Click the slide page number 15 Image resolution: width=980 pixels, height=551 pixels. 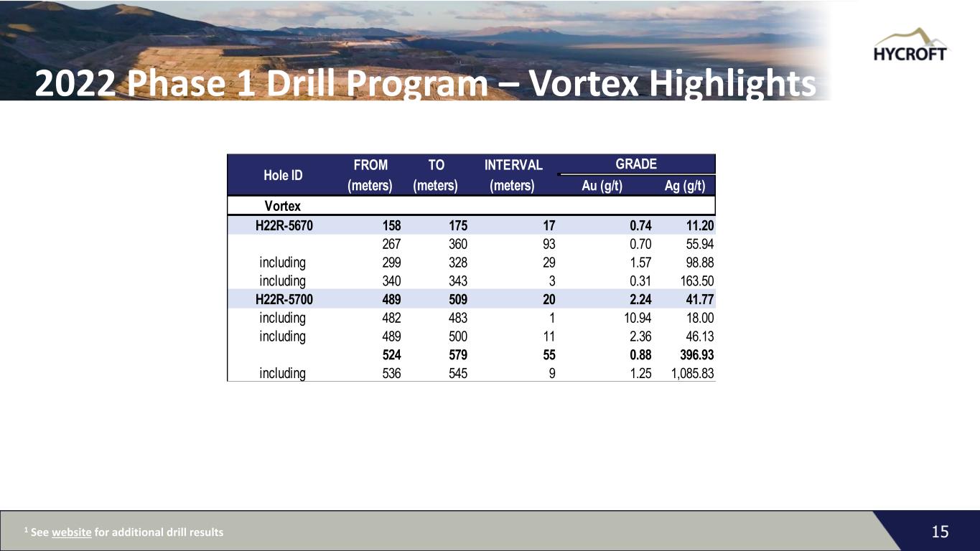pos(940,532)
